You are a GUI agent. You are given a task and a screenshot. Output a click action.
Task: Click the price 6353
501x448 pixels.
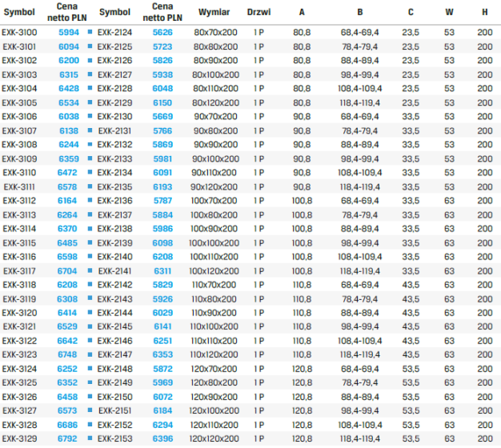(162, 355)
